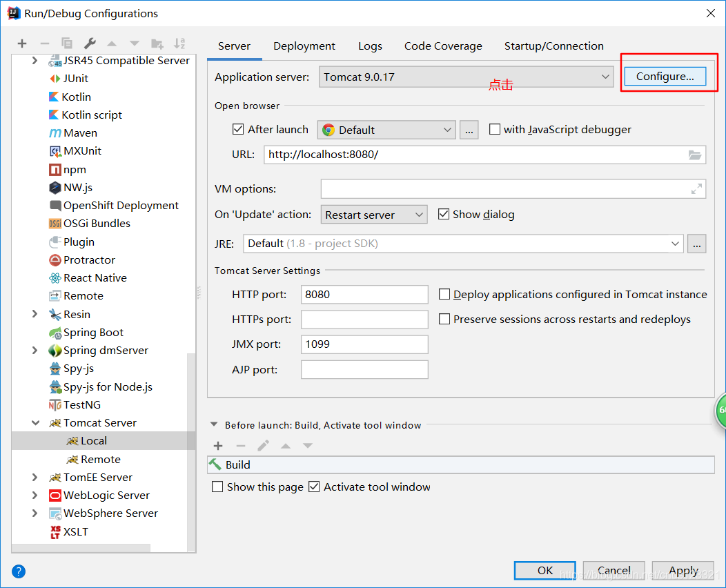Image resolution: width=726 pixels, height=588 pixels.
Task: Click inside the HTTP port field
Action: click(364, 295)
